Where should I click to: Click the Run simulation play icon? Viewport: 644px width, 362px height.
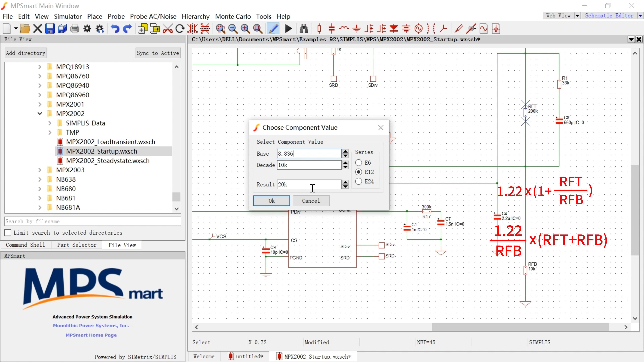(x=288, y=29)
